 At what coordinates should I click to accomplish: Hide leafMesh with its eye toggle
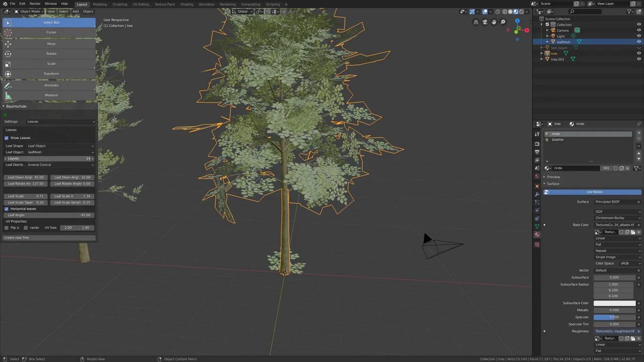pyautogui.click(x=639, y=42)
